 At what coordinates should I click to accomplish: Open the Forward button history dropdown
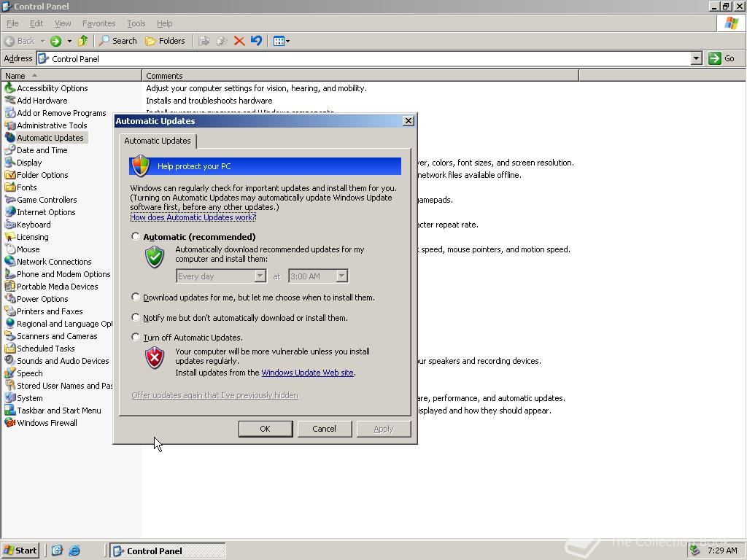[69, 41]
